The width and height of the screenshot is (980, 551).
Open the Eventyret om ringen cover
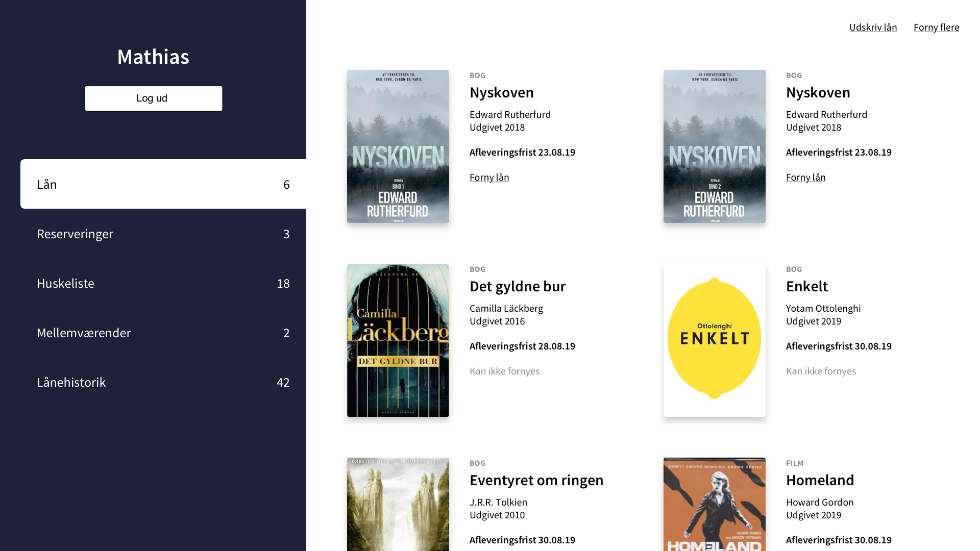coord(398,504)
